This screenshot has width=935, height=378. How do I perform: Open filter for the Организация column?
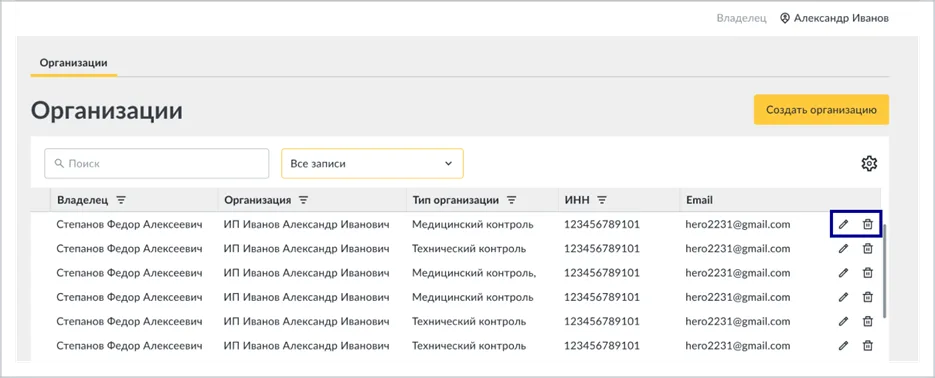pos(304,200)
